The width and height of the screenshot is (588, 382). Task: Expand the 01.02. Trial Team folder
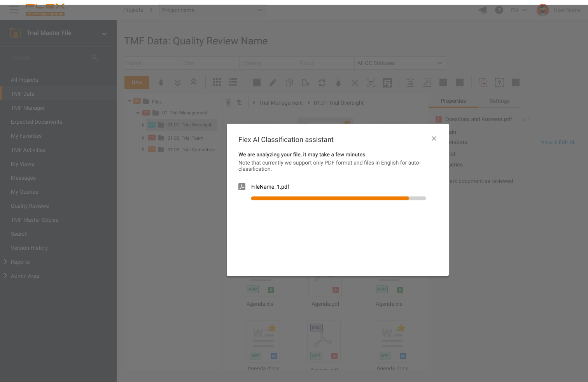(x=143, y=138)
